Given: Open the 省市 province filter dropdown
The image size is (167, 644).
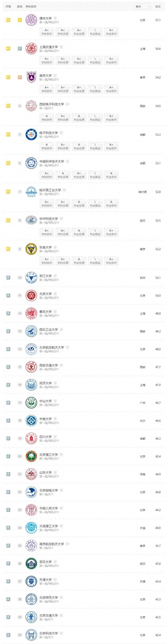Looking at the screenshot, I should click(x=142, y=7).
